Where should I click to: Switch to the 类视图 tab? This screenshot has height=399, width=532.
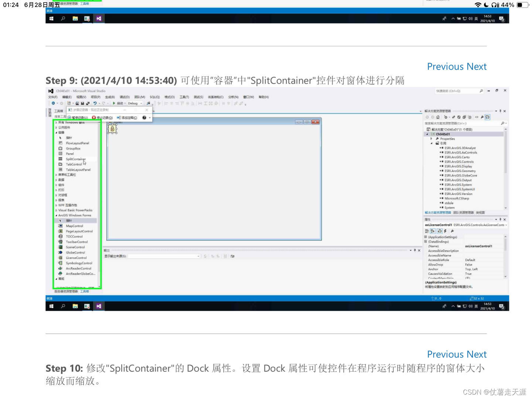click(x=480, y=212)
